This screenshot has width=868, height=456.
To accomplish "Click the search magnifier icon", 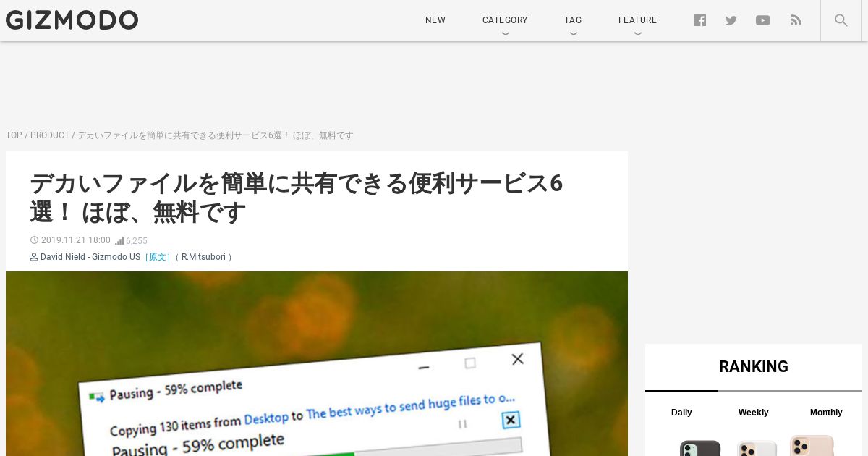I will pos(841,20).
